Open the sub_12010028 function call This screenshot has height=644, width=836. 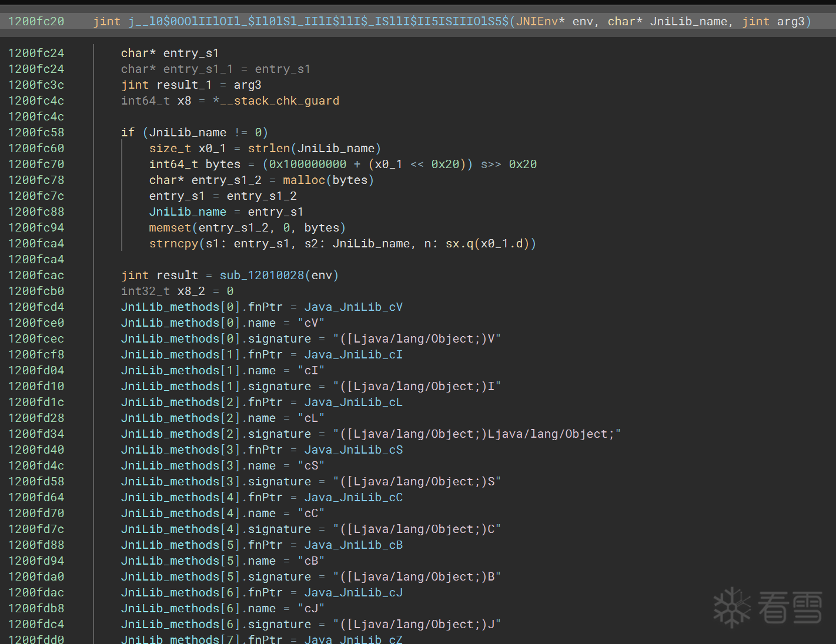[x=262, y=275]
